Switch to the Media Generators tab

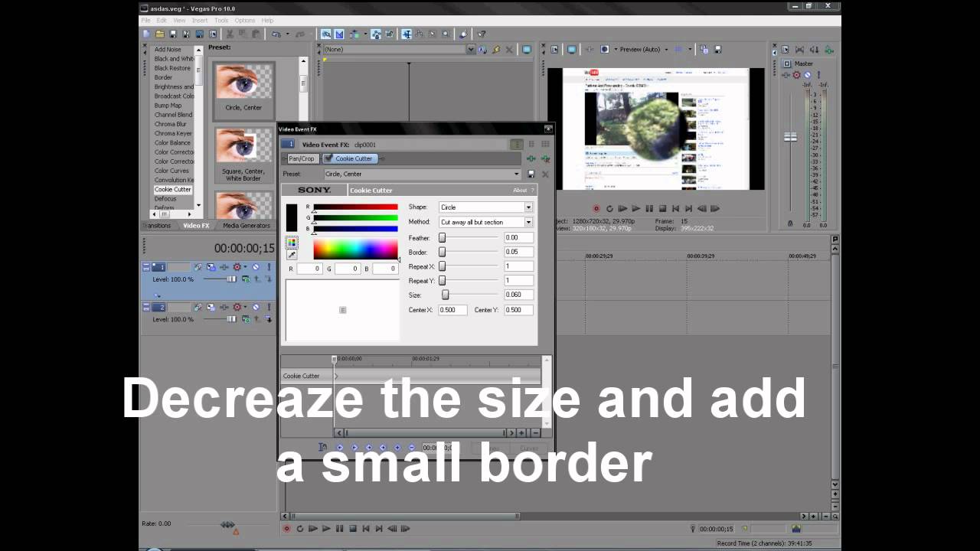click(x=247, y=226)
